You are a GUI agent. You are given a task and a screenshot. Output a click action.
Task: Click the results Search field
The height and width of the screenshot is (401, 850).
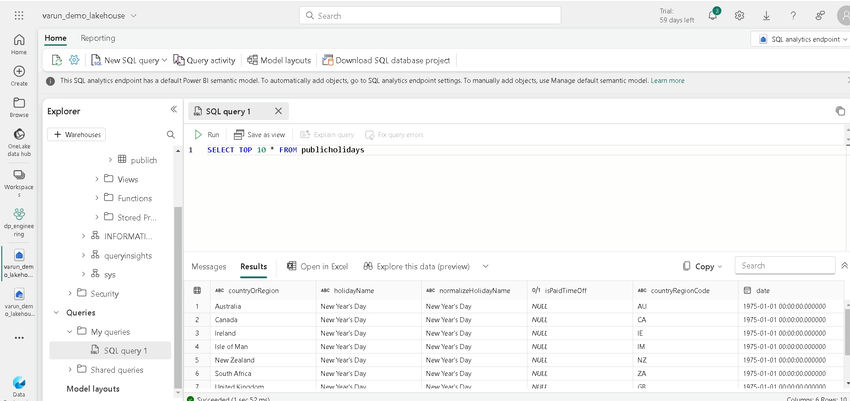point(784,266)
